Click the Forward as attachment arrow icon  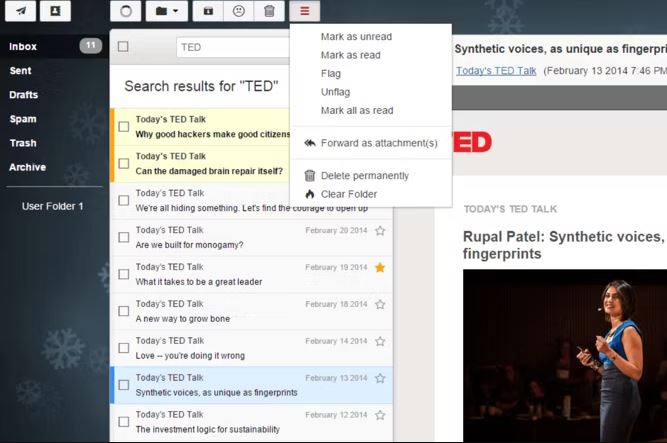click(x=310, y=143)
